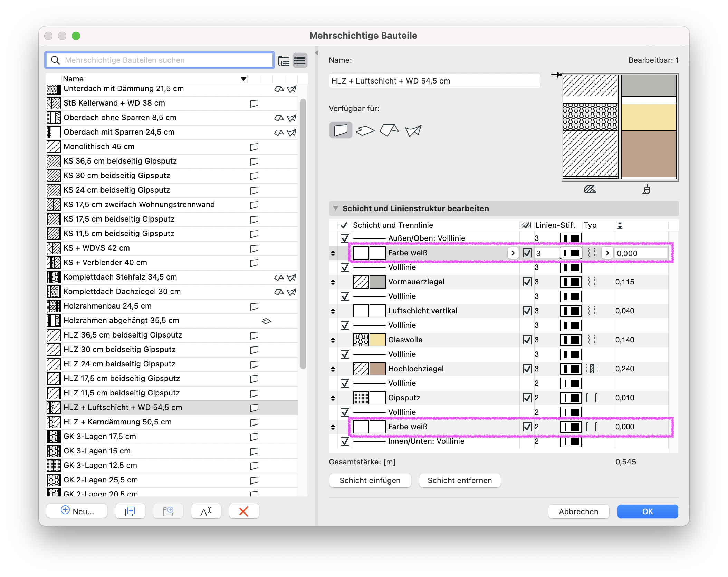Select the slab availability icon
Screen dimensions: 728x577
[365, 130]
